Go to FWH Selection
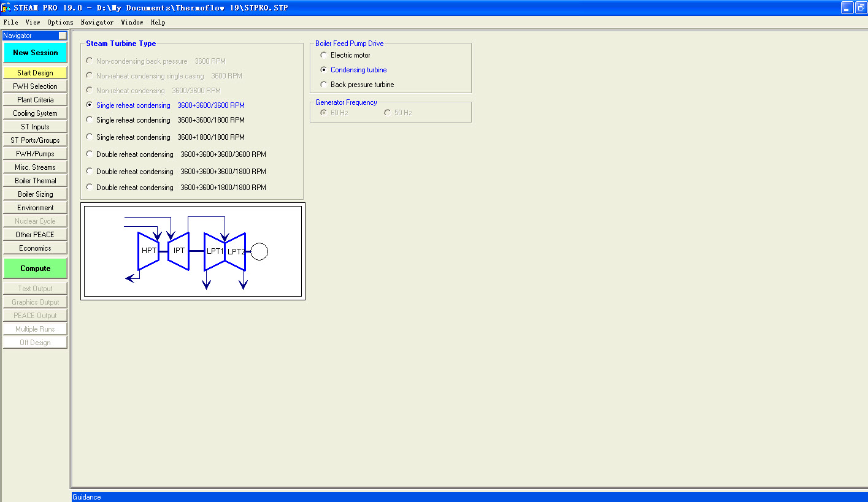 tap(35, 86)
